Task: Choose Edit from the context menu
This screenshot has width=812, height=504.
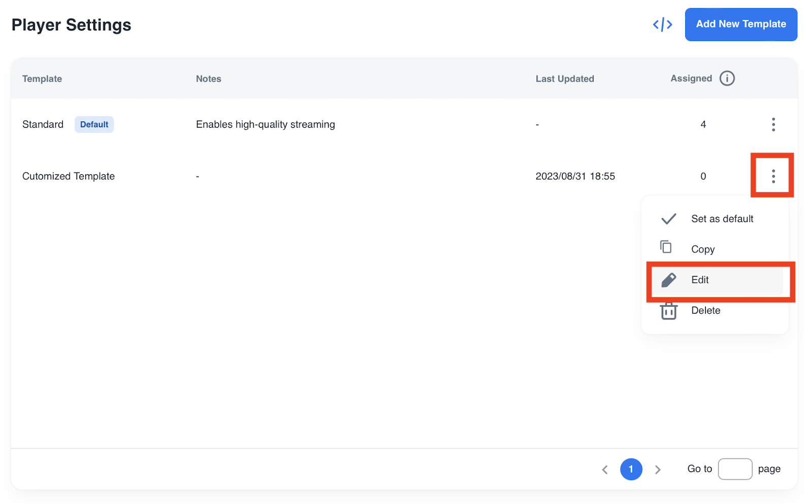Action: pos(700,280)
